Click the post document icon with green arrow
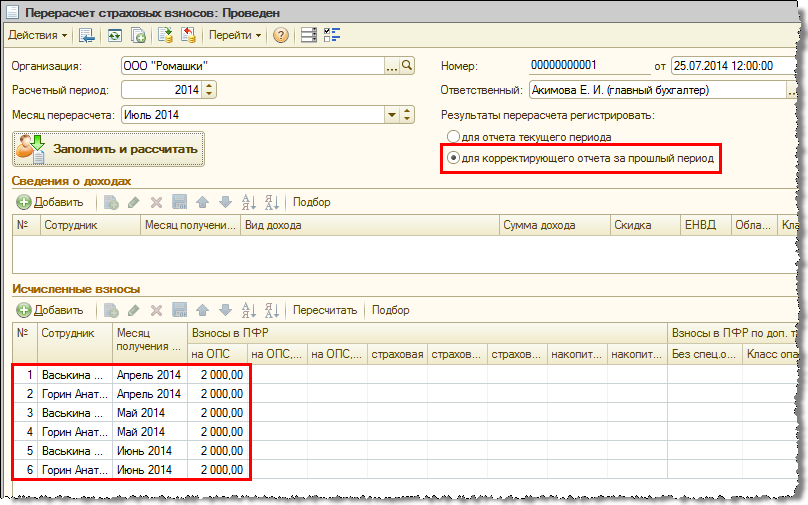This screenshot has height=505, width=808. click(x=164, y=36)
